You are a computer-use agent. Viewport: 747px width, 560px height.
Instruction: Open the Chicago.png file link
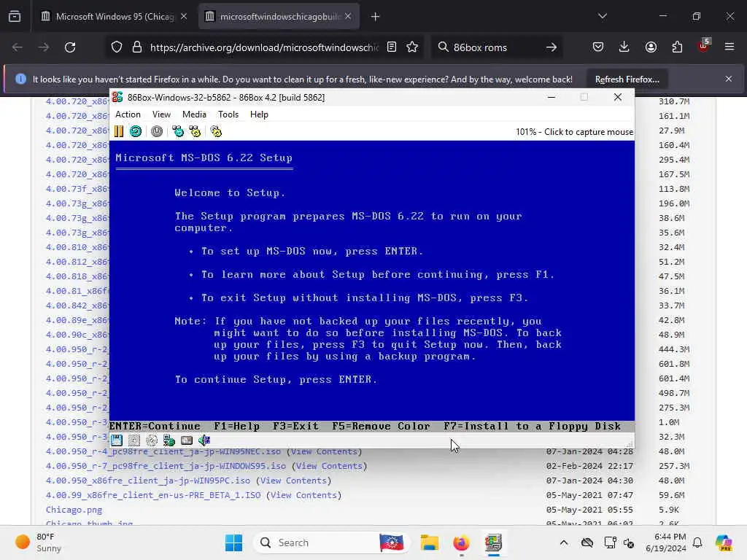pyautogui.click(x=74, y=510)
